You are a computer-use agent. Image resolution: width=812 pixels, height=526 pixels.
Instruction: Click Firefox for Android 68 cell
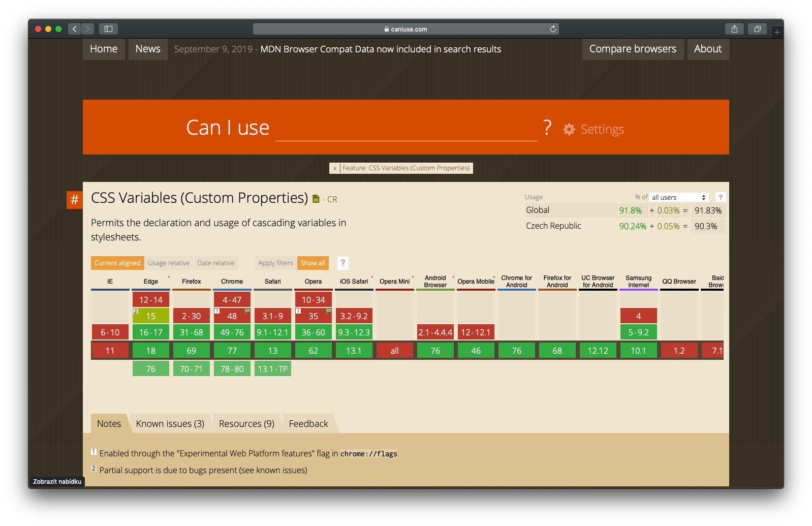tap(557, 351)
